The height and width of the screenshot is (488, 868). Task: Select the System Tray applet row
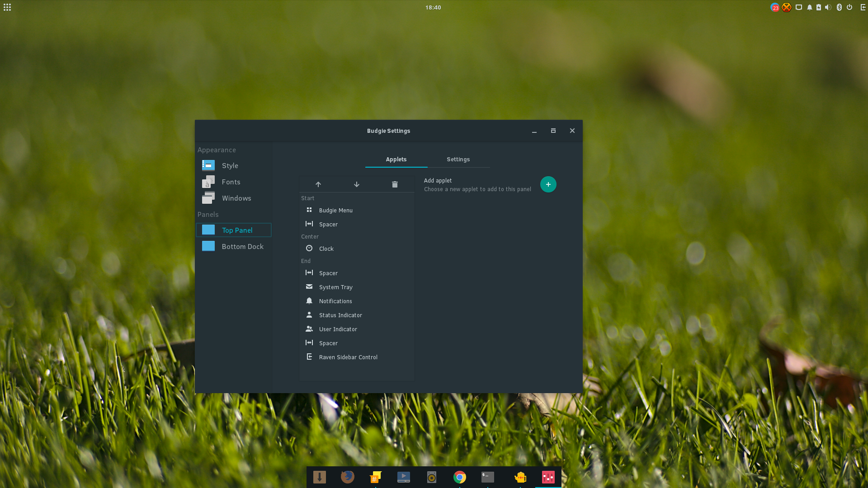click(357, 287)
